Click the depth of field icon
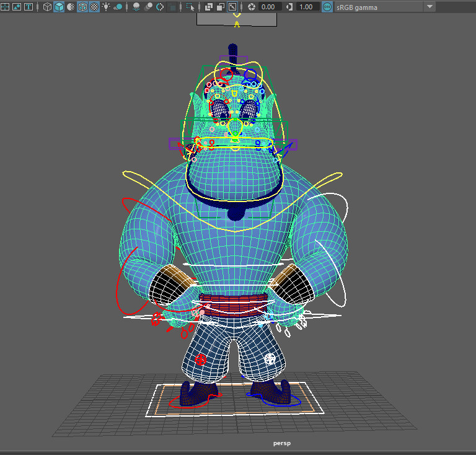 (x=172, y=7)
